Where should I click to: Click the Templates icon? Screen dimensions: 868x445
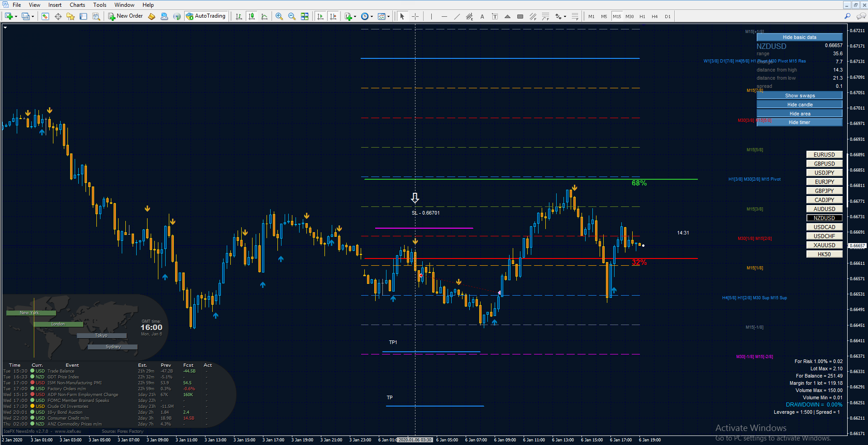coord(382,16)
